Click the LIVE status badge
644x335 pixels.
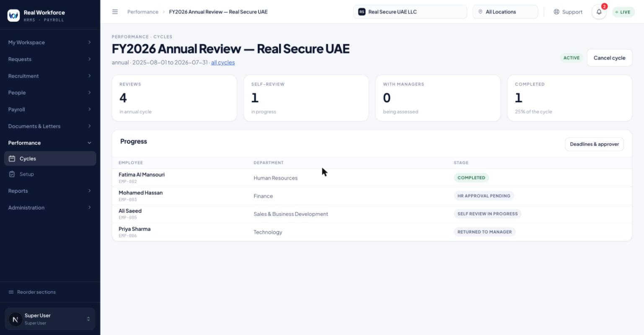pyautogui.click(x=623, y=12)
